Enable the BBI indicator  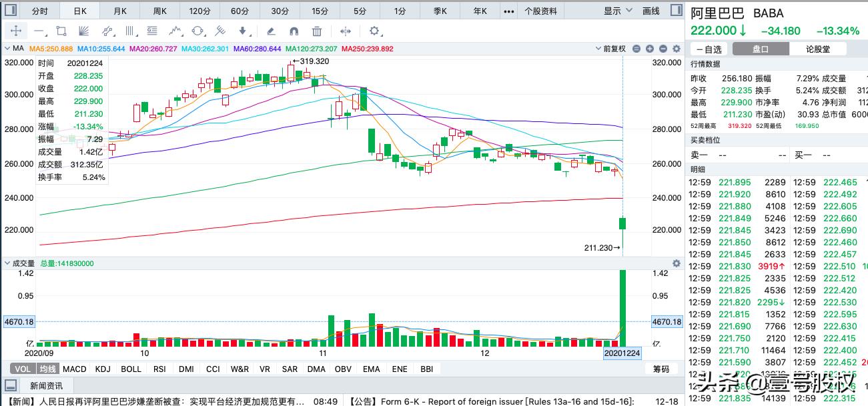click(426, 369)
